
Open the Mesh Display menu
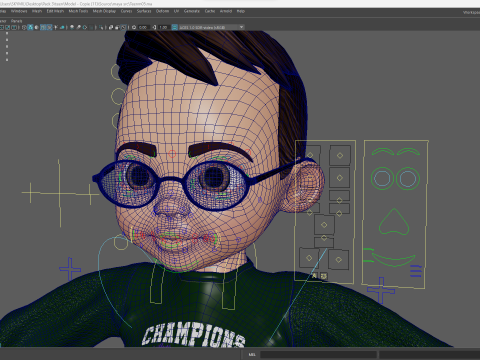pos(104,11)
